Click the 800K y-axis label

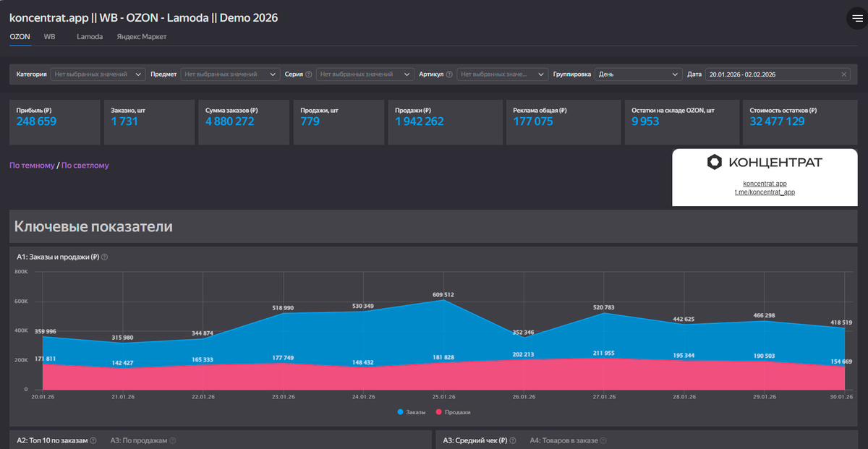point(21,272)
